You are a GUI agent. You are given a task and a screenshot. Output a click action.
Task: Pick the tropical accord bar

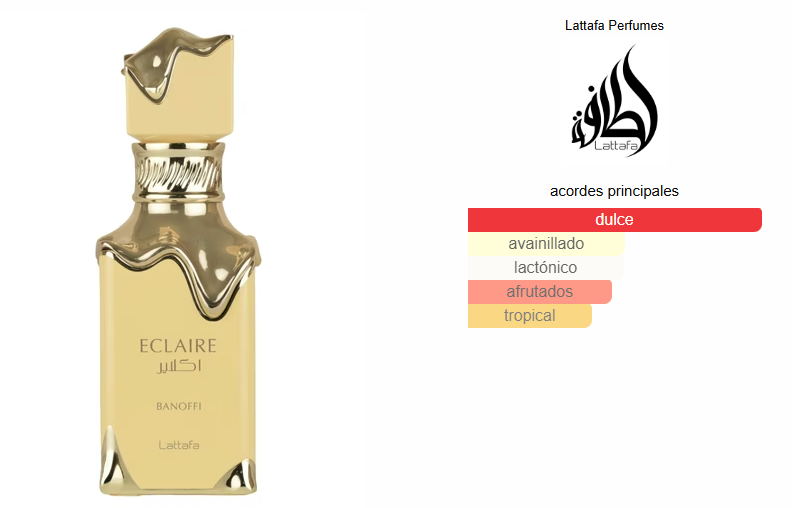pyautogui.click(x=529, y=316)
